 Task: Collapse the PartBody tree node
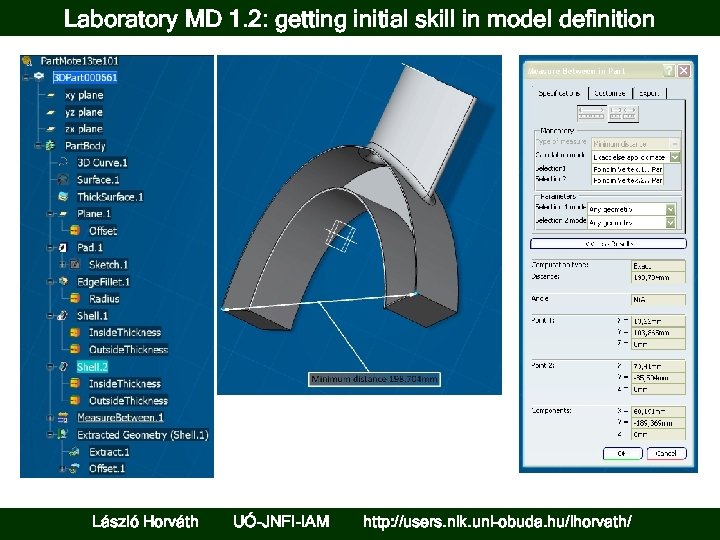[x=38, y=146]
